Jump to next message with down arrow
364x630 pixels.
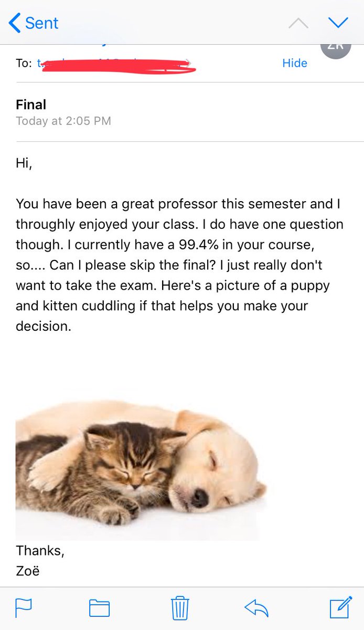[x=338, y=22]
